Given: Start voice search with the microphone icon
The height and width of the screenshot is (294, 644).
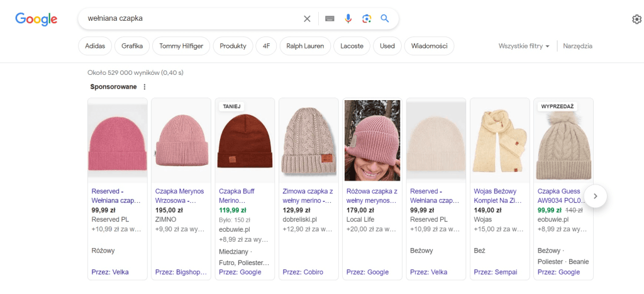Looking at the screenshot, I should (348, 18).
